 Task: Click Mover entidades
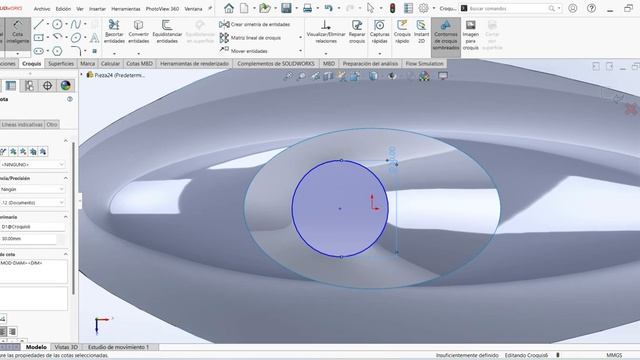(243, 51)
